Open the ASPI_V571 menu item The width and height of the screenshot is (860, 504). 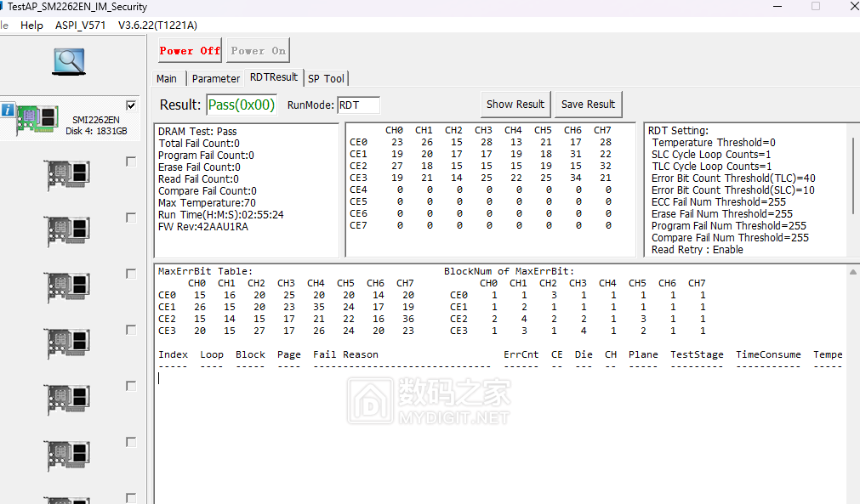(80, 25)
